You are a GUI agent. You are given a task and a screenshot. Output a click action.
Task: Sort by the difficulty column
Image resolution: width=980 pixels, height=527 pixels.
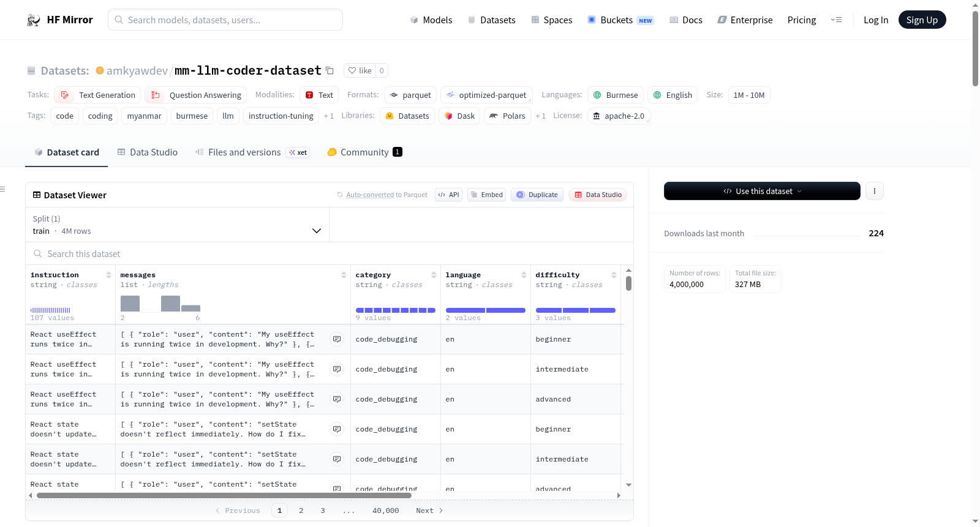(x=614, y=275)
